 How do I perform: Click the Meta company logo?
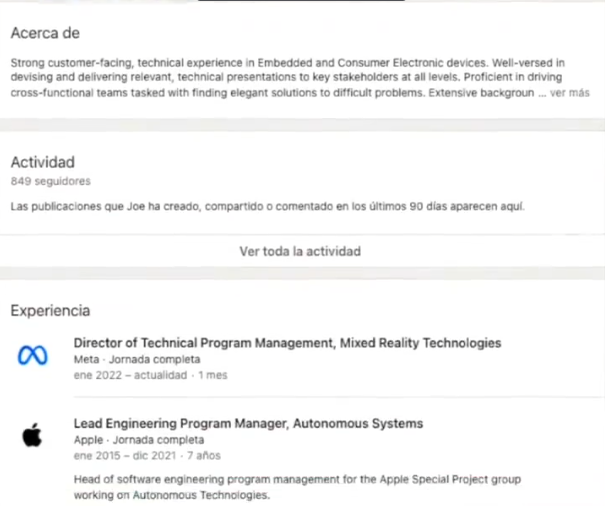click(x=33, y=357)
